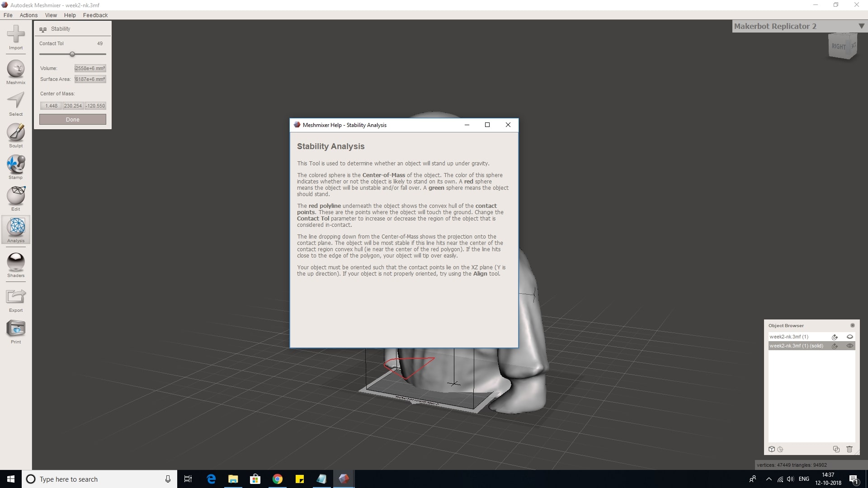The image size is (868, 488).
Task: Click the Export tool
Action: (16, 297)
